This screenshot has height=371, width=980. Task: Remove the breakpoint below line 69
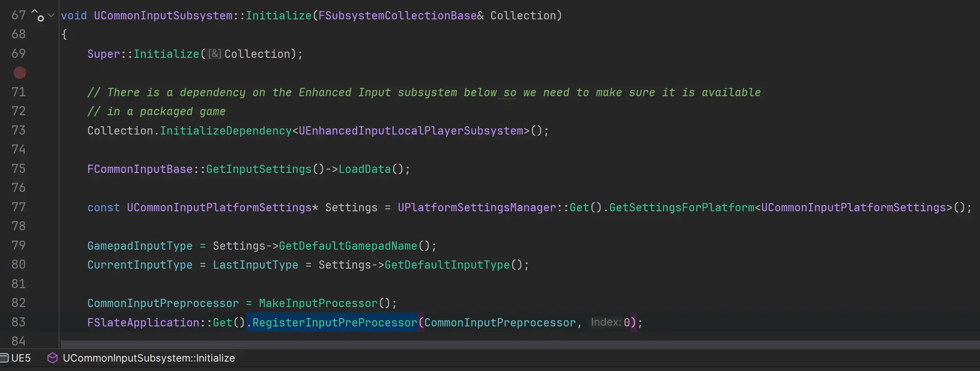coord(19,73)
